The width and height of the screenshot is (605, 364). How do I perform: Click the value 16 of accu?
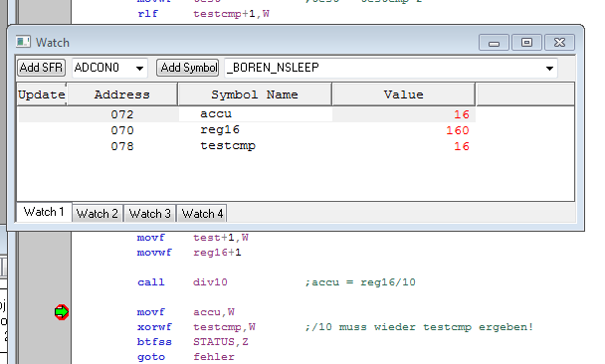[462, 114]
